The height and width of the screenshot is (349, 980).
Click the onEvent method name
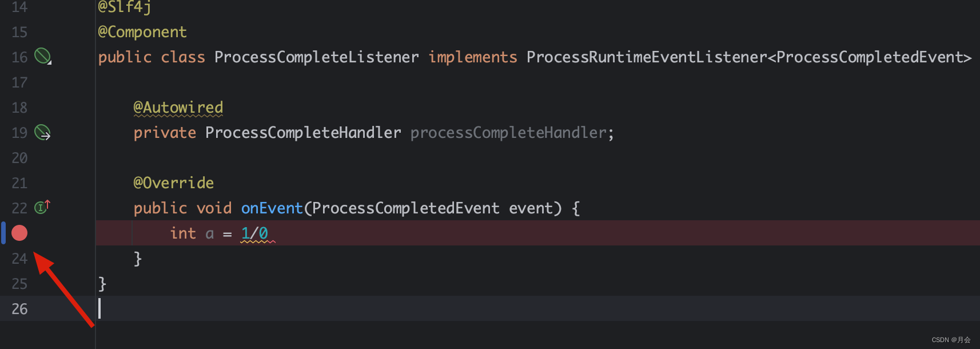pyautogui.click(x=272, y=208)
